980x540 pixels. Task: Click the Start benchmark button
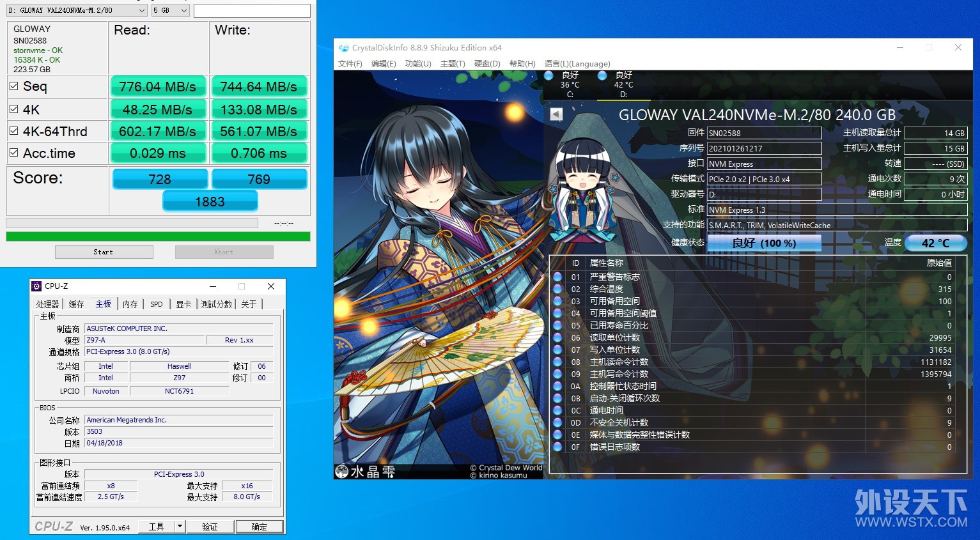tap(104, 252)
